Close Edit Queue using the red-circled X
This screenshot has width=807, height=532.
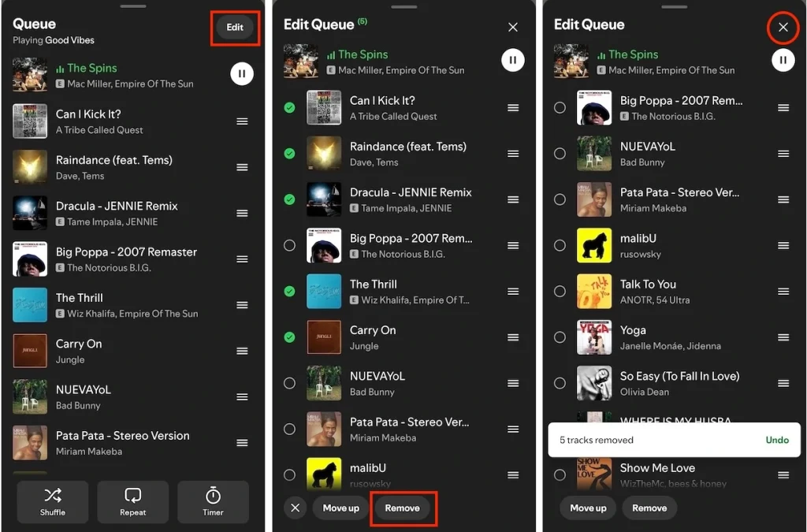coord(783,28)
